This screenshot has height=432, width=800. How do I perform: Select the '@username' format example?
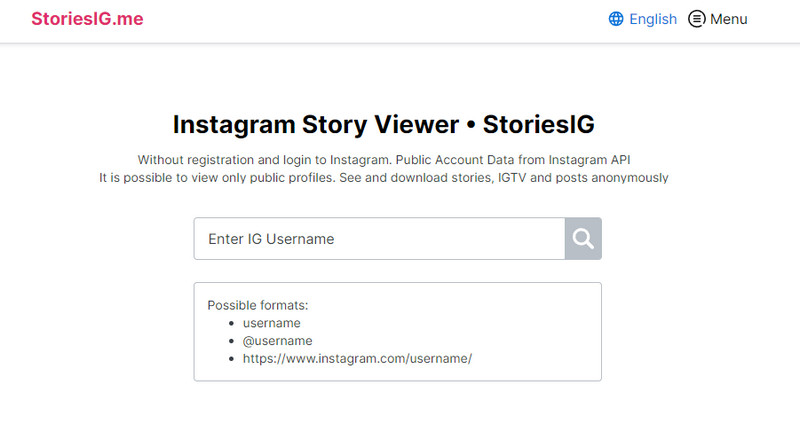tap(278, 341)
